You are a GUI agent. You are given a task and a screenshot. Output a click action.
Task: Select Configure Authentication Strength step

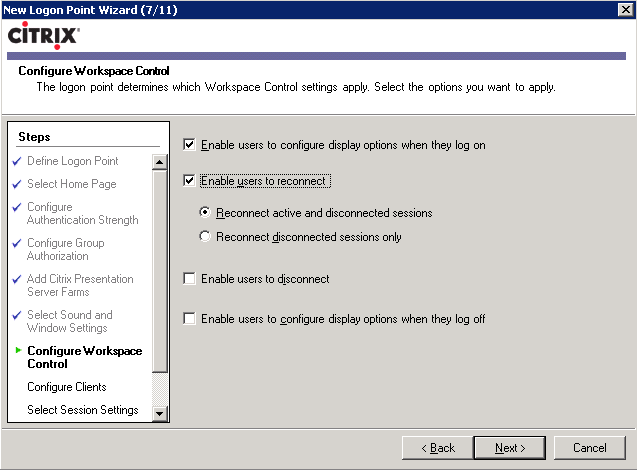[x=83, y=213]
